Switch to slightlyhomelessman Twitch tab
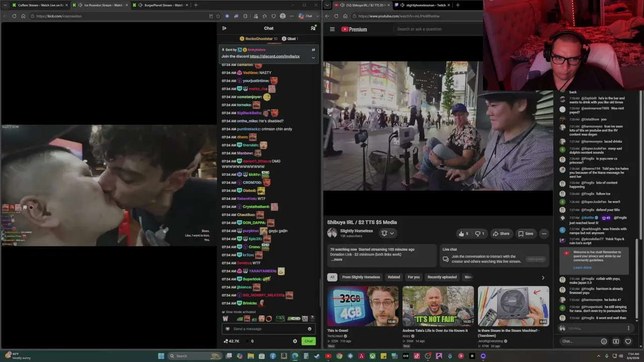Image resolution: width=644 pixels, height=362 pixels. [x=422, y=5]
